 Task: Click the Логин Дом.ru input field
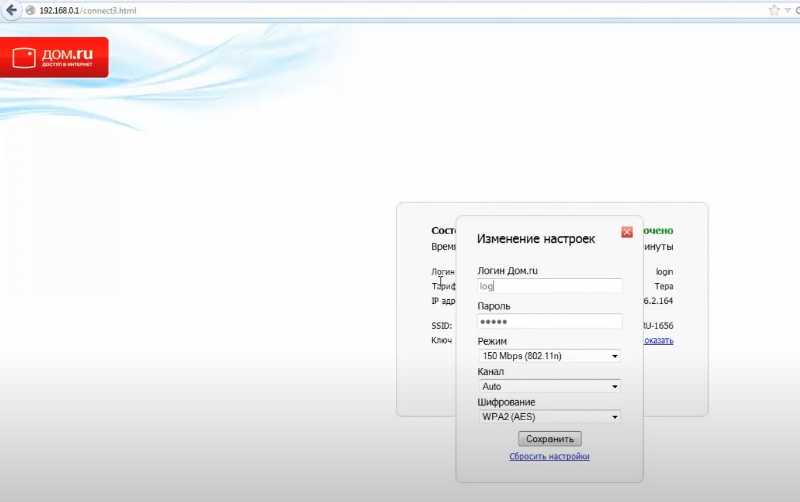point(549,286)
